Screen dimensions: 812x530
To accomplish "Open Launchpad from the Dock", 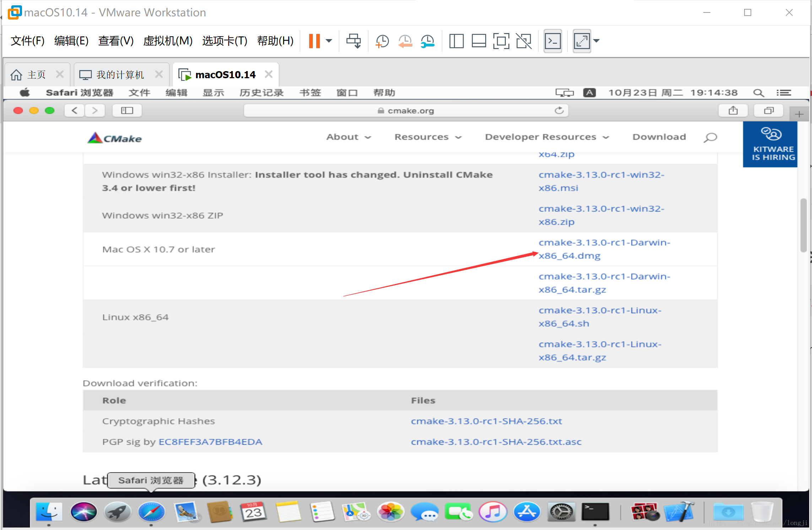I will click(x=118, y=512).
